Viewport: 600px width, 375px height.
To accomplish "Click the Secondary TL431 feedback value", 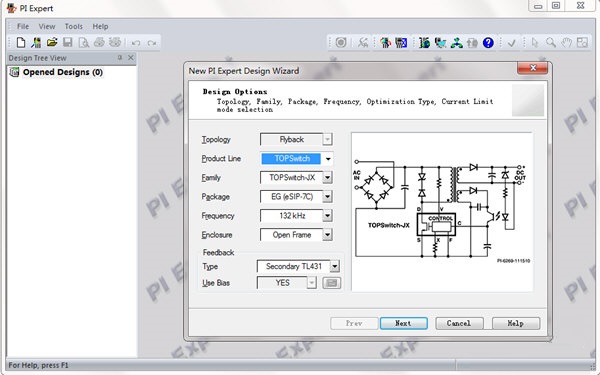I will tap(293, 266).
